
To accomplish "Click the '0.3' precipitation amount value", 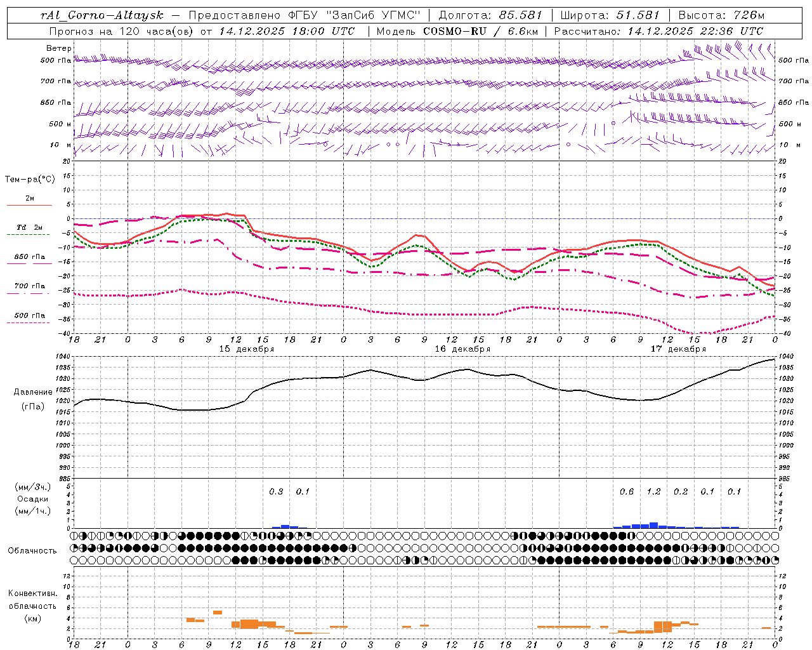I will click(276, 492).
